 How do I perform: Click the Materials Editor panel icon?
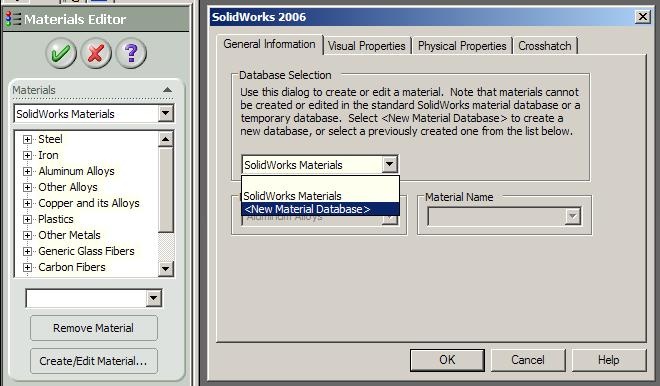pyautogui.click(x=13, y=19)
